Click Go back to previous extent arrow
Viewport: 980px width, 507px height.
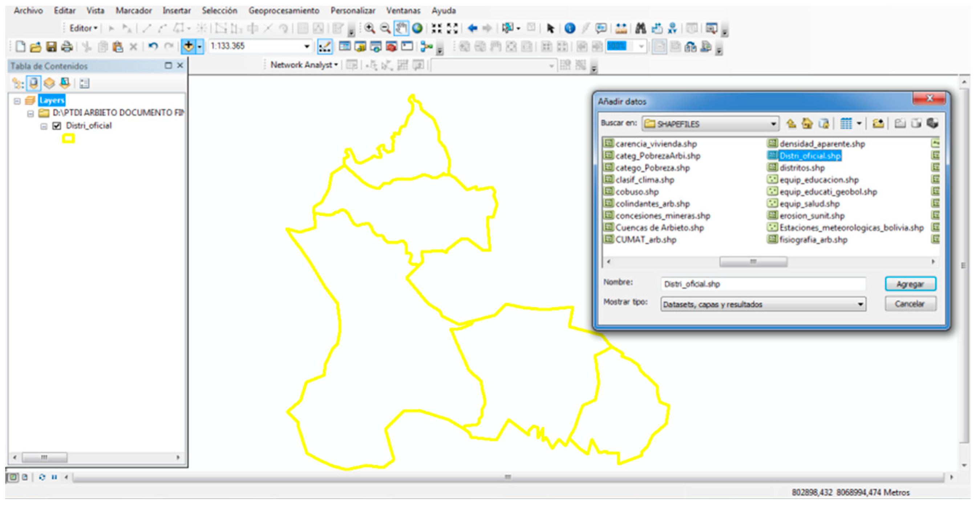[473, 28]
